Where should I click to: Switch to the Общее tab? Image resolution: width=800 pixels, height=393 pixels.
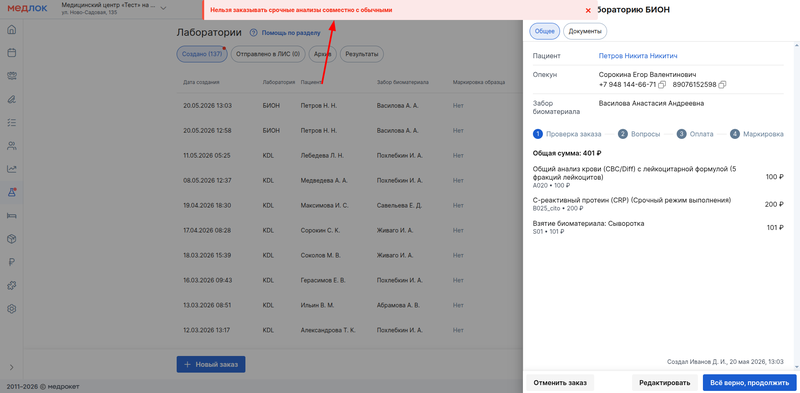pos(544,31)
